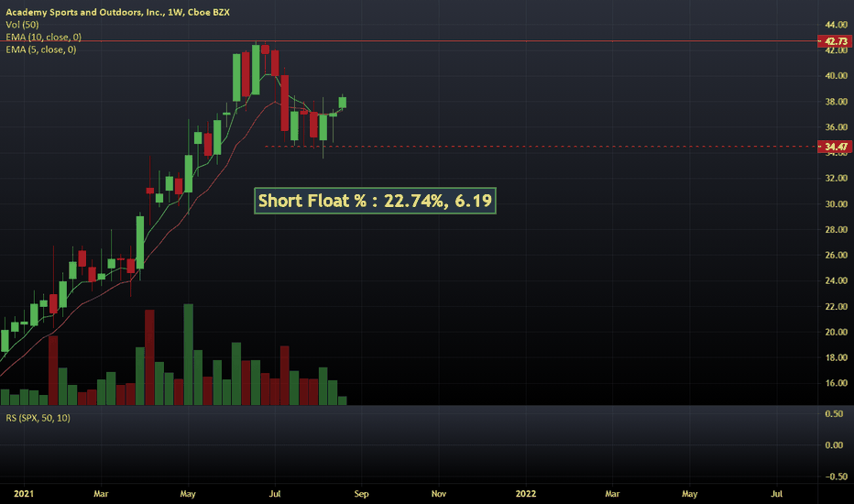854x504 pixels.
Task: Click the Mar label after 2022
Action: (x=612, y=494)
